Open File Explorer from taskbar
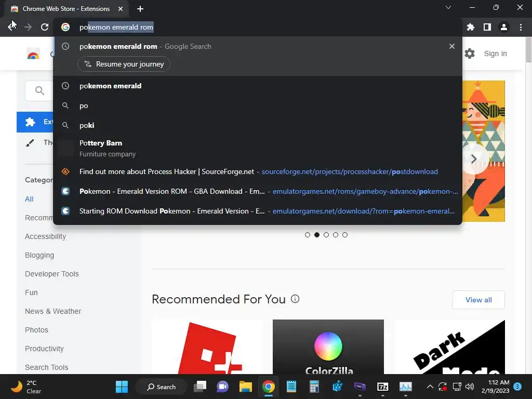Image resolution: width=532 pixels, height=399 pixels. pos(245,387)
